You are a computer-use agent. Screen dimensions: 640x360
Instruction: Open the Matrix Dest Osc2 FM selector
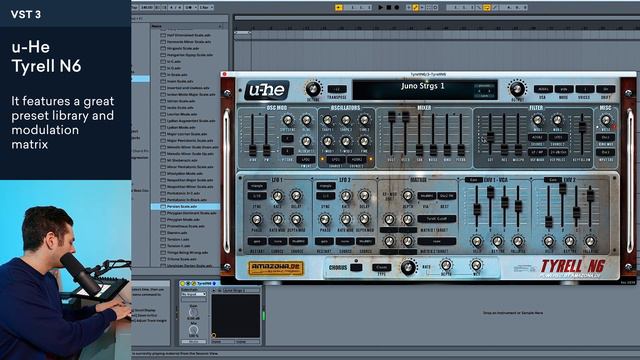[446, 196]
